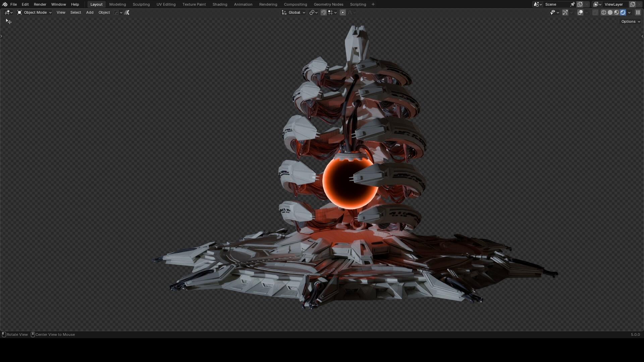This screenshot has width=644, height=362.
Task: Enable proportional editing
Action: 343,12
